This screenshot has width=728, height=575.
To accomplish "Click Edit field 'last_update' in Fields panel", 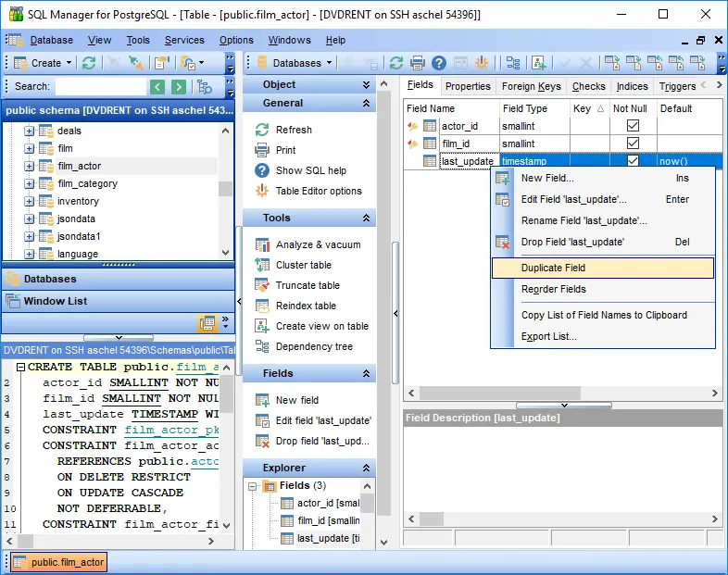I will [x=323, y=420].
